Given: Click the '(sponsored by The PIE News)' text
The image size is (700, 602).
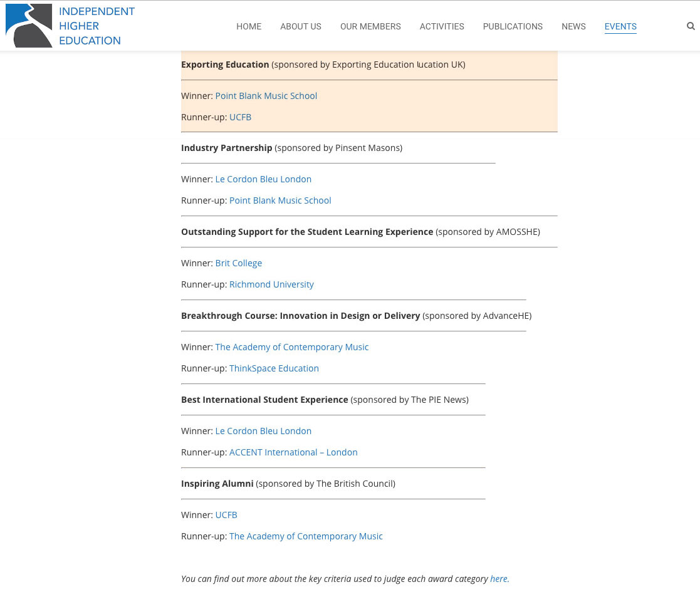Looking at the screenshot, I should click(x=409, y=400).
